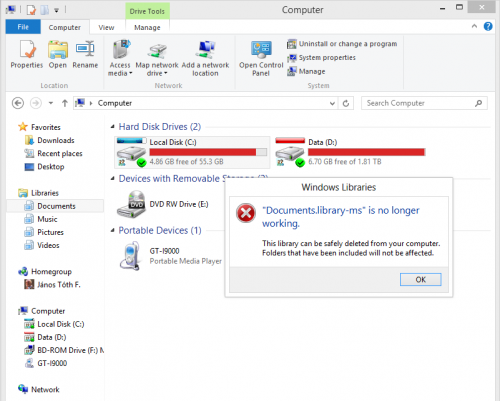
Task: Open Control Panel from the ribbon
Action: coord(261,58)
